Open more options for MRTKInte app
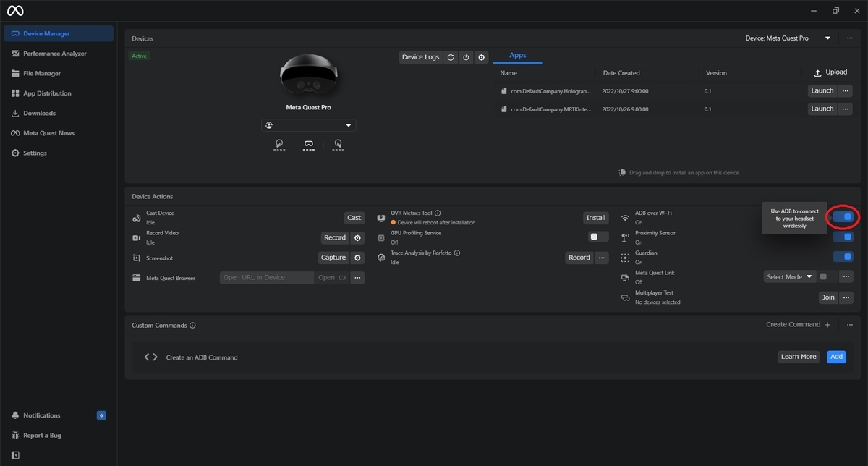 coord(845,109)
